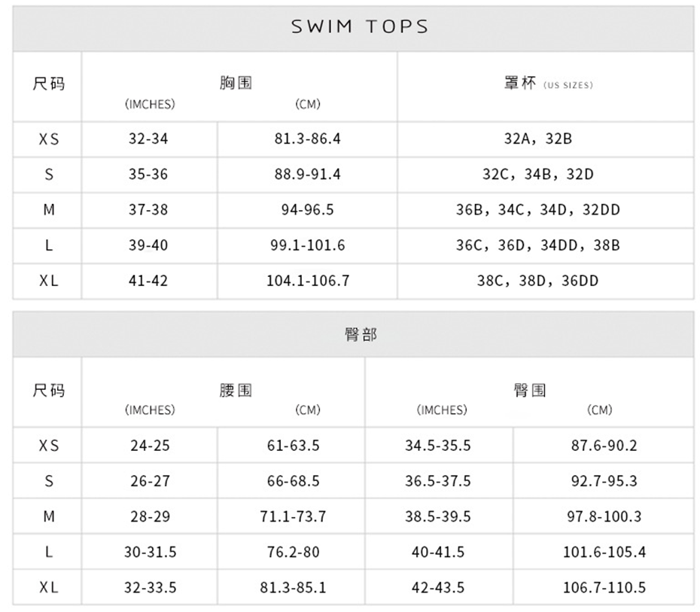Select the 71.1-73.7 waist centimeter cell

(x=293, y=516)
